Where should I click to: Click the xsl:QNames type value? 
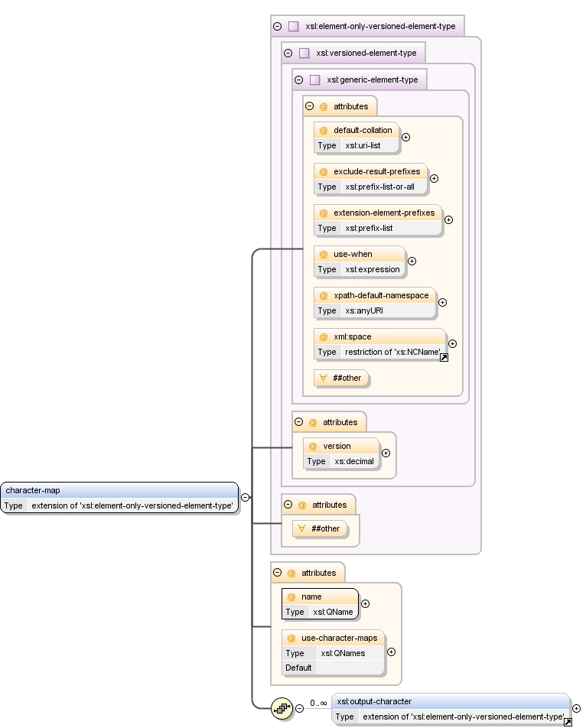tap(343, 654)
